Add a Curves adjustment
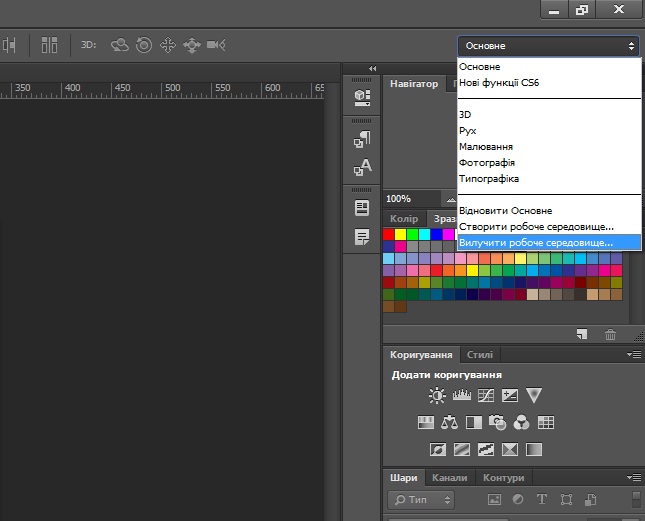 486,396
